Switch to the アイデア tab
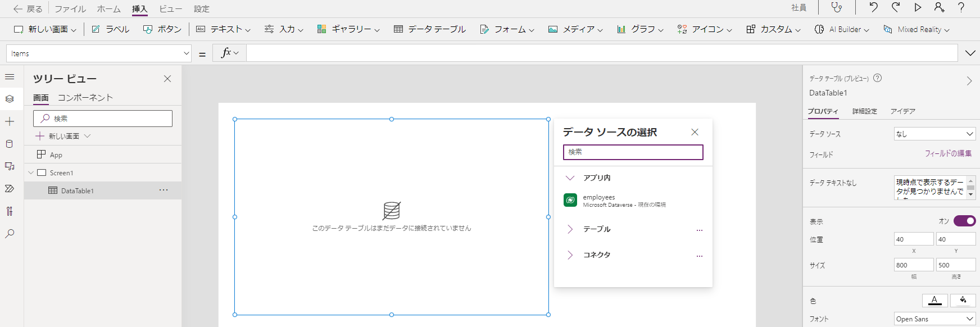This screenshot has width=980, height=327. (903, 111)
